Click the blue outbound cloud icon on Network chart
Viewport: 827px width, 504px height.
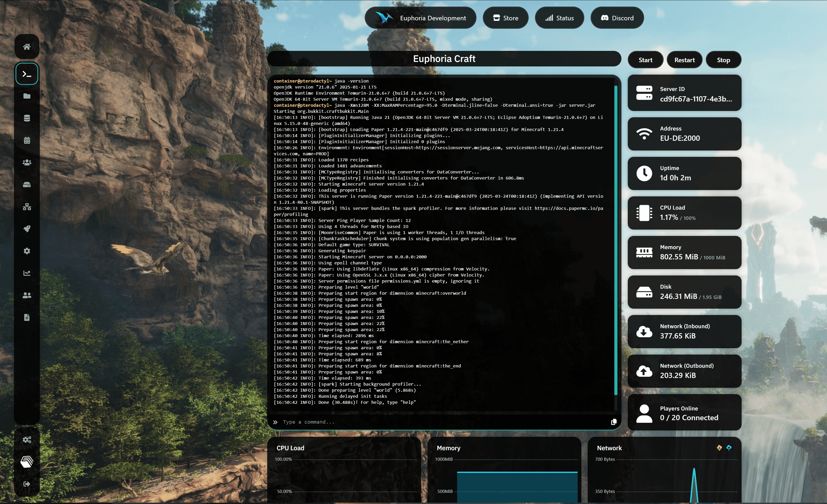click(729, 448)
